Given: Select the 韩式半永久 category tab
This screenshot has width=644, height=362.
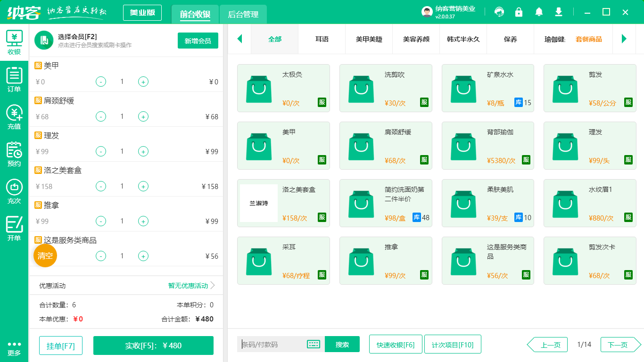Looking at the screenshot, I should (463, 39).
